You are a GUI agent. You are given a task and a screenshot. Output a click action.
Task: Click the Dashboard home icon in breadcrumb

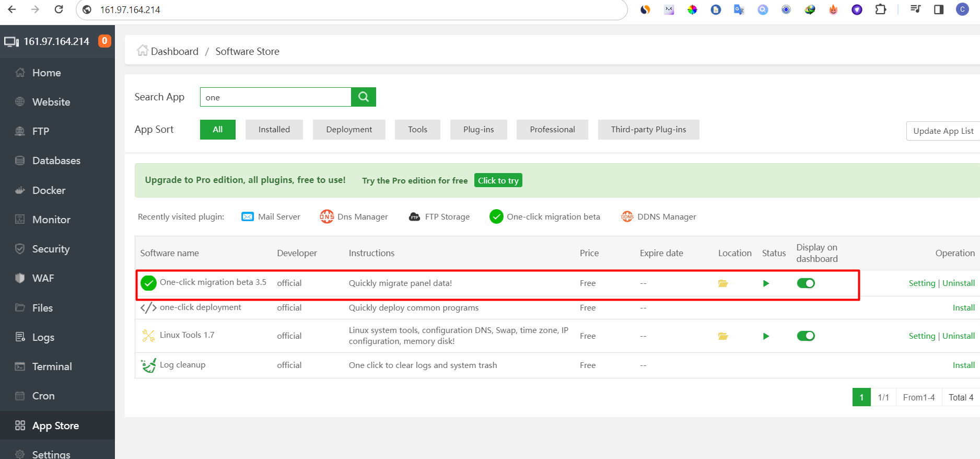(142, 51)
